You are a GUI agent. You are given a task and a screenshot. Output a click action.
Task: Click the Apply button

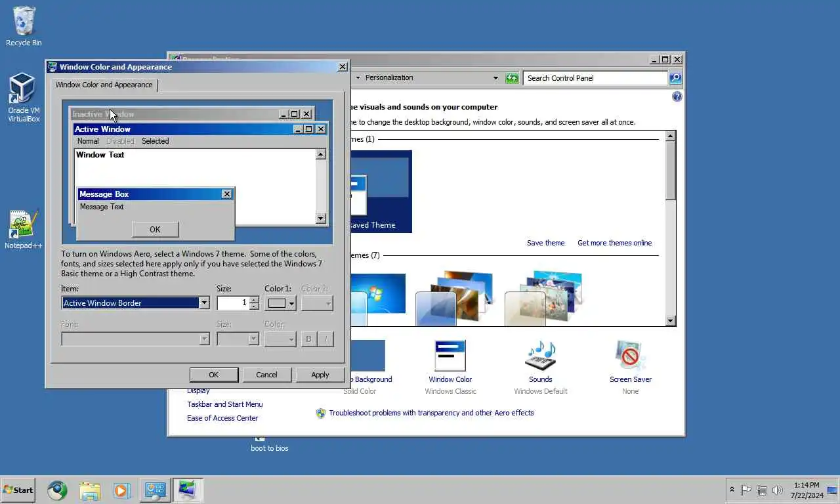click(320, 375)
